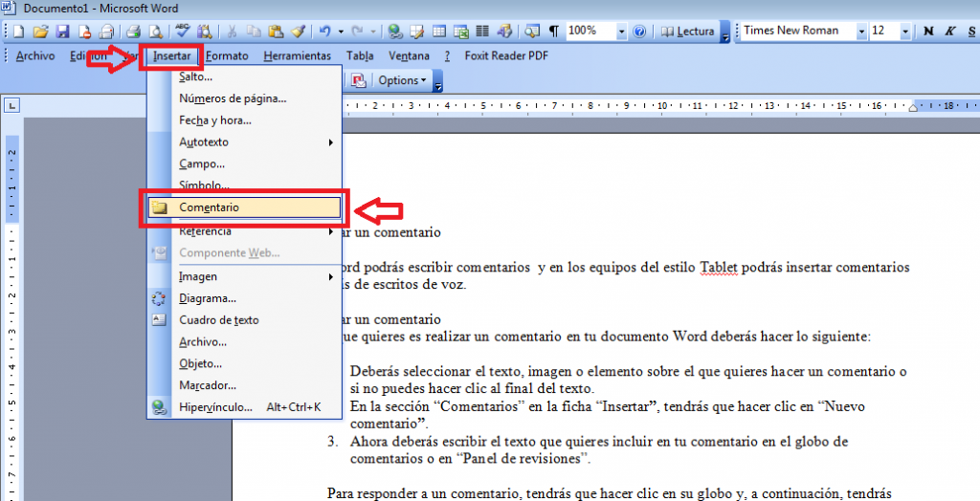
Task: Choose Archivo... in Insertar menu
Action: click(245, 341)
